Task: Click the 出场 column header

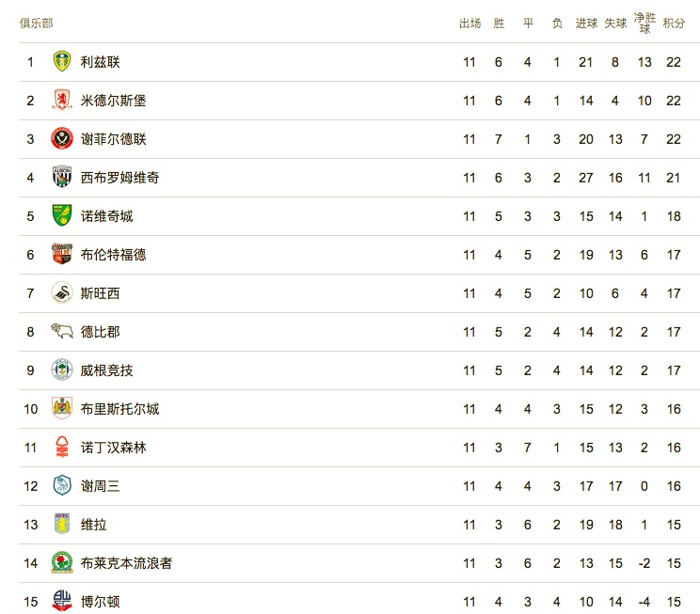Action: coord(469,24)
